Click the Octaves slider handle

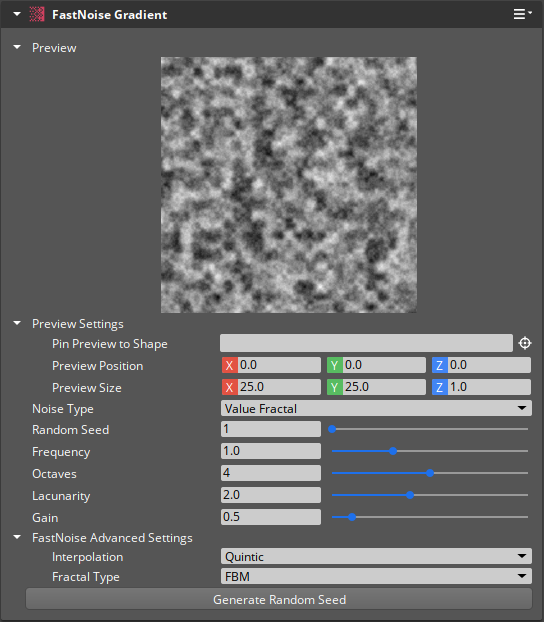pos(430,473)
